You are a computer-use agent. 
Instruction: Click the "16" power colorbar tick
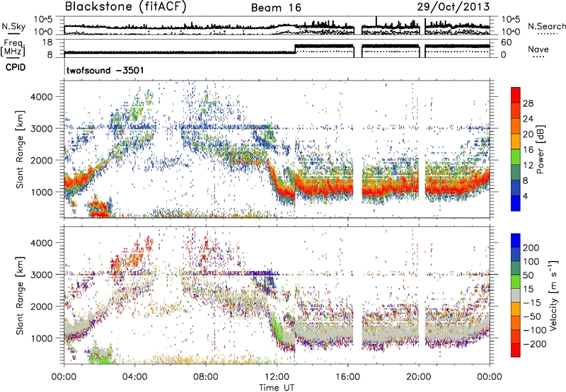tap(528, 150)
